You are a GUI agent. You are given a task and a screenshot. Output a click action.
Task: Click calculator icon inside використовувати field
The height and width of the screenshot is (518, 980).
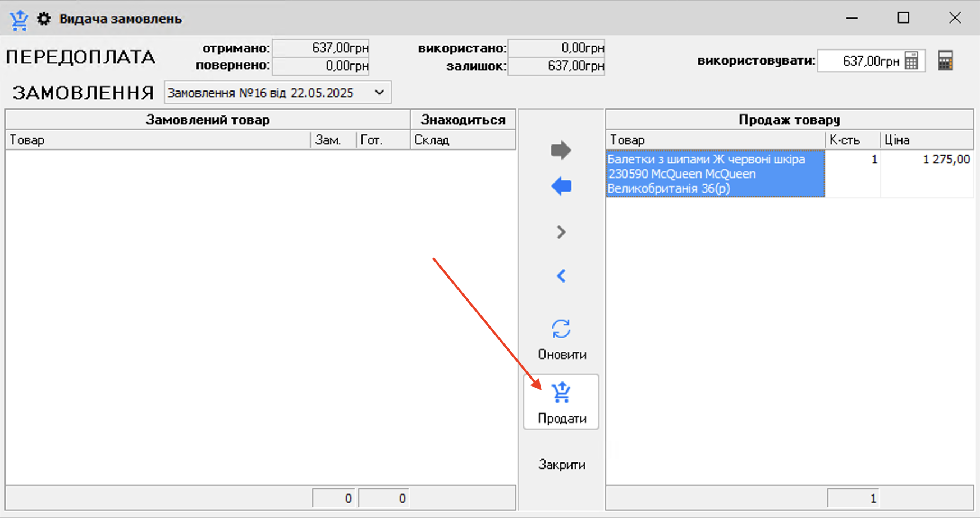[912, 61]
